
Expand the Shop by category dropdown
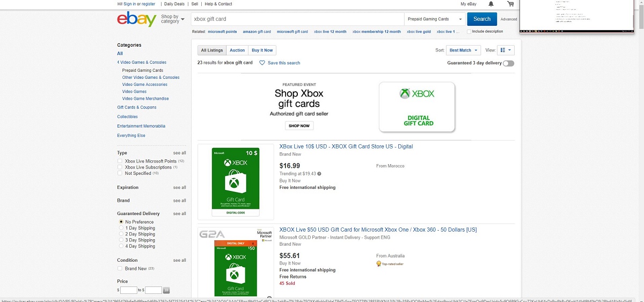pos(172,19)
